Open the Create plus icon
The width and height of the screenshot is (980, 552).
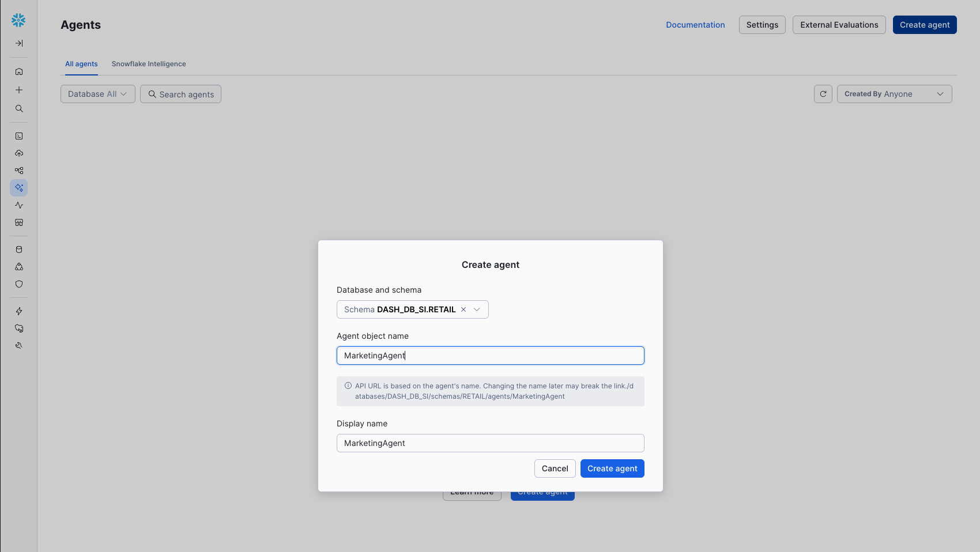click(x=18, y=90)
